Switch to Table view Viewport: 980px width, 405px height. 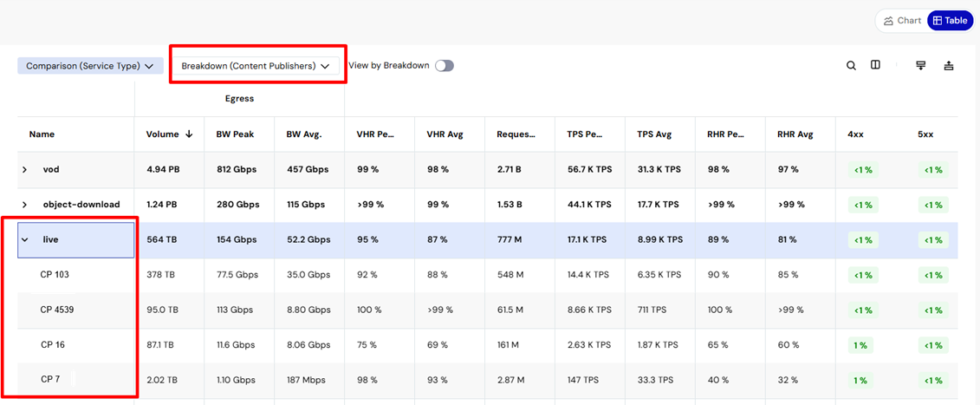(x=950, y=21)
